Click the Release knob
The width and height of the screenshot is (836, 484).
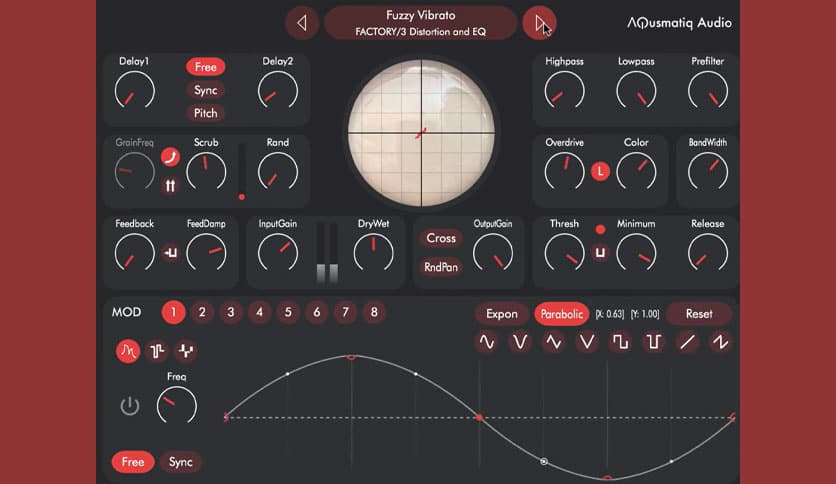pyautogui.click(x=708, y=253)
